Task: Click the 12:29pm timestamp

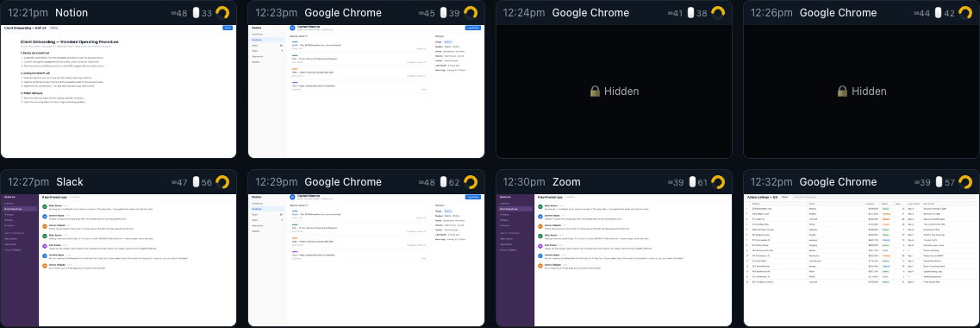Action: tap(276, 182)
